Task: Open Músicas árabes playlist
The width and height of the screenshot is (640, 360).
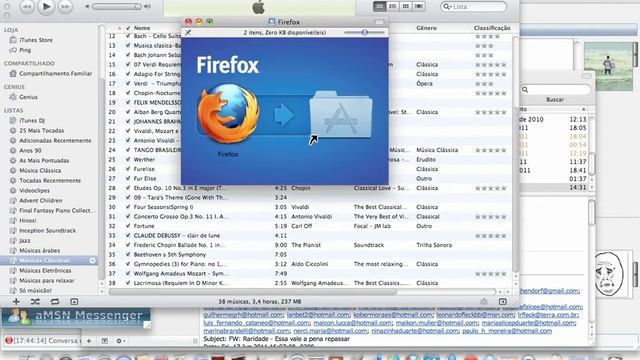Action: (40, 251)
